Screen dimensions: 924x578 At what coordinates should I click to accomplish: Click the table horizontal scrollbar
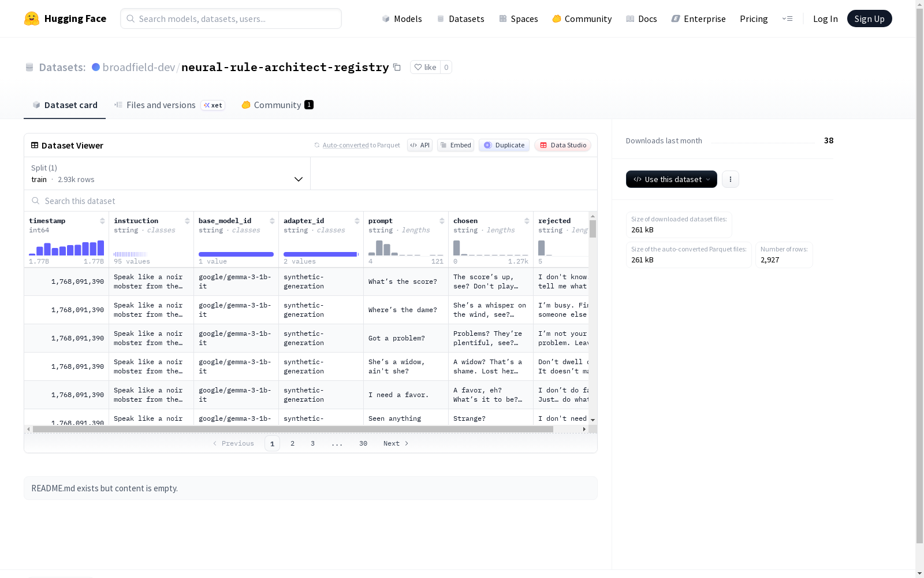click(293, 429)
